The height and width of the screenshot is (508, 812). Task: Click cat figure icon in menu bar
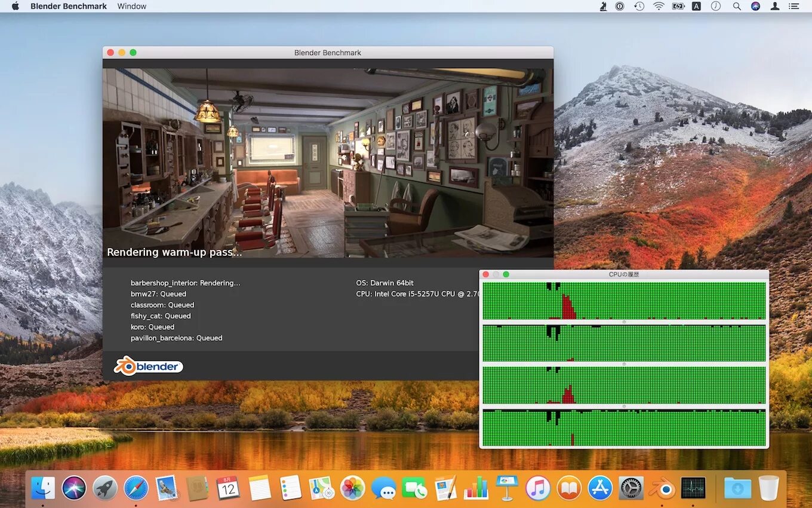point(604,6)
